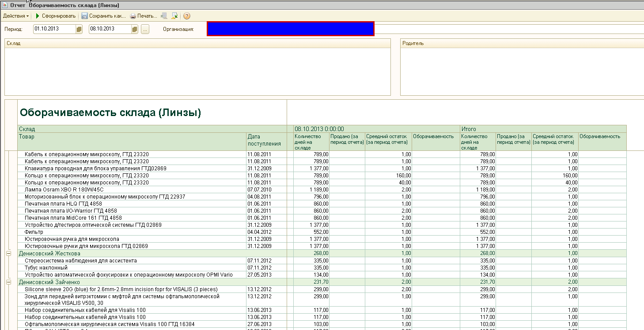Click the Родитель list header
The width and height of the screenshot is (644, 330).
(x=522, y=43)
